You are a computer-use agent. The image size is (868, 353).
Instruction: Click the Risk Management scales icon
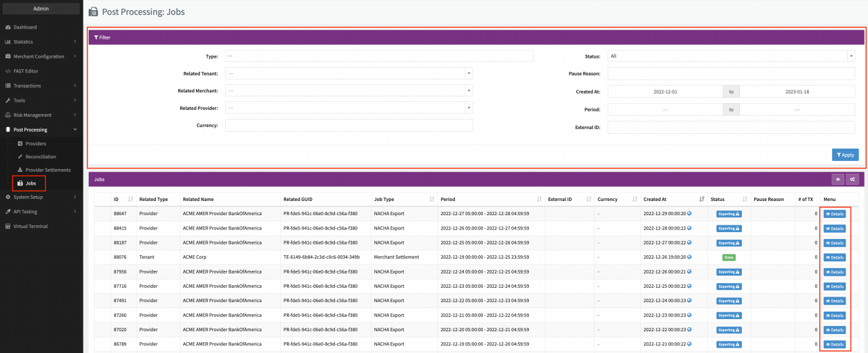(7, 115)
